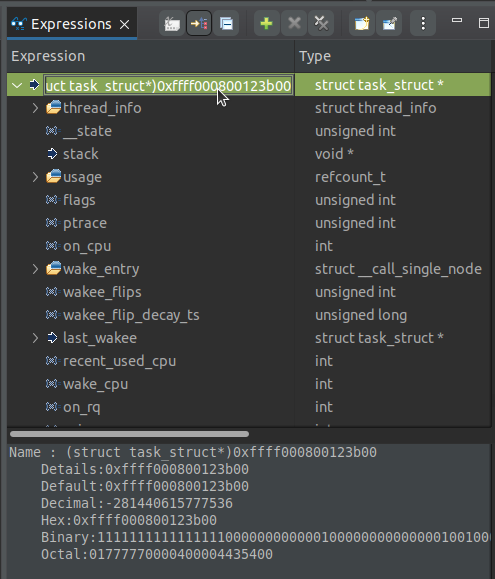Close the Expressions tab
The height and width of the screenshot is (579, 495).
click(125, 24)
